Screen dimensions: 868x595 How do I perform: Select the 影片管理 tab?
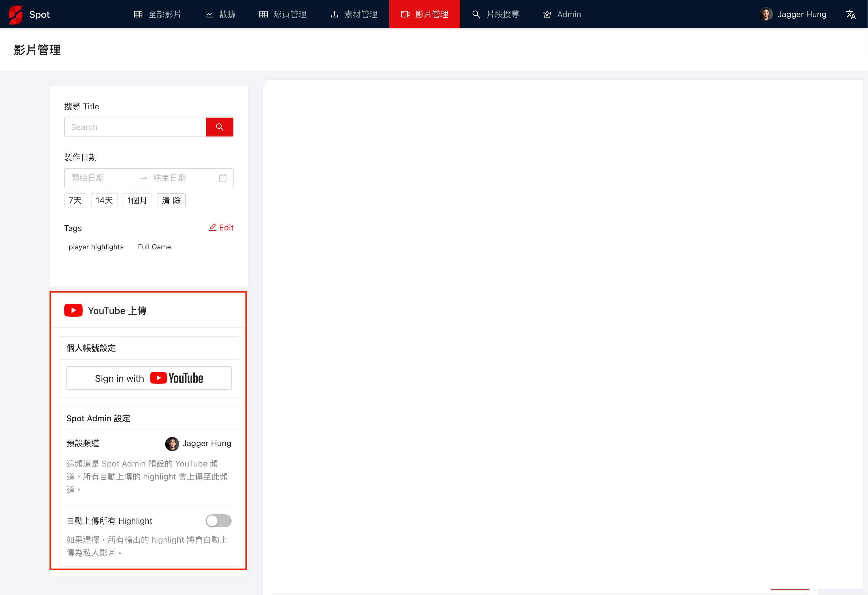click(x=425, y=14)
